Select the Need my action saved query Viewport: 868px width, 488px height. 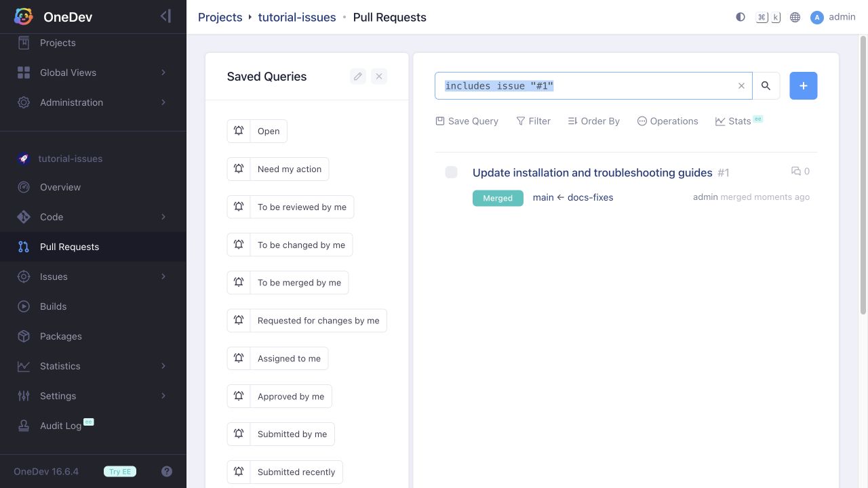click(x=290, y=169)
